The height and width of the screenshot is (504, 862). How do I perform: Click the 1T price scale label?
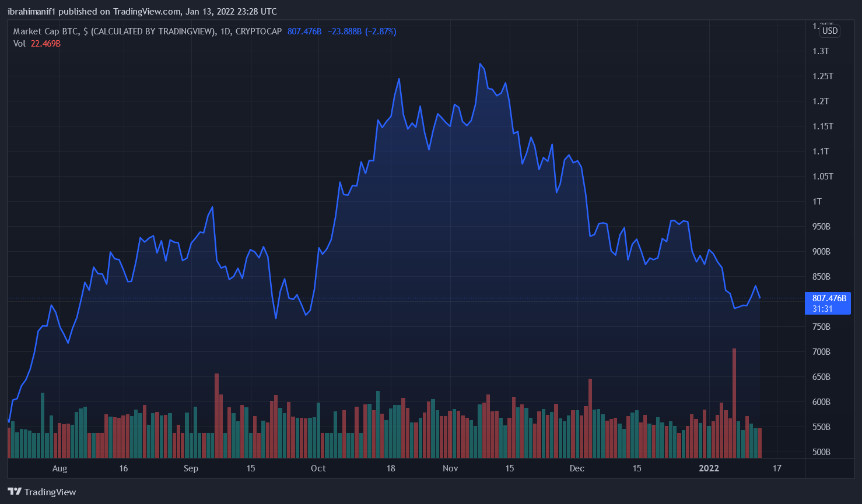click(x=817, y=202)
